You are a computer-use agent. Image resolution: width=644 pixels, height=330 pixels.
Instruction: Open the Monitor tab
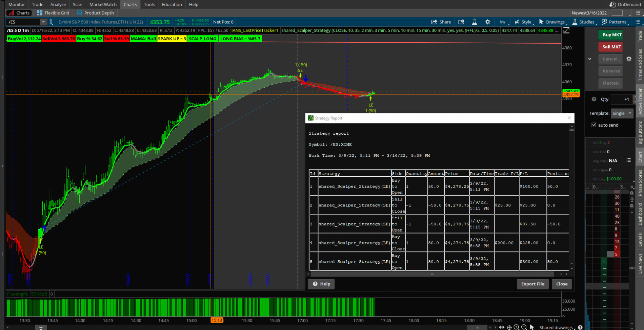[x=17, y=4]
